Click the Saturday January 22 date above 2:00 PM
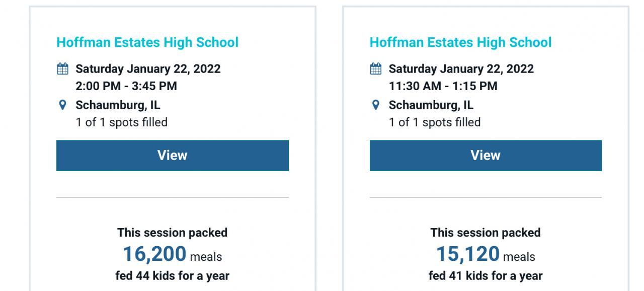Screen dimensions: 644x291 tap(148, 69)
